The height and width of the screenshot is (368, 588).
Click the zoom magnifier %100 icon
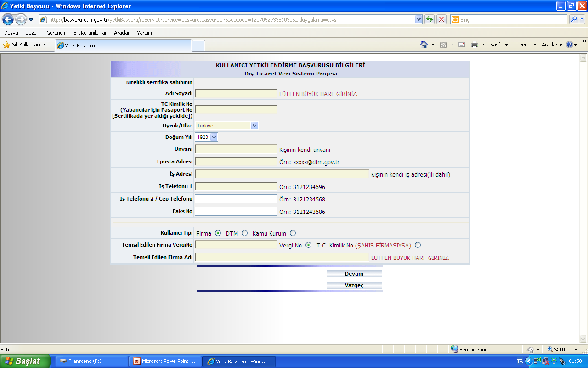[x=550, y=349]
